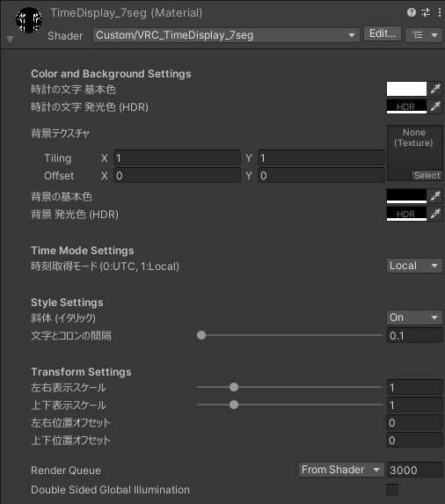Open the 時刻取得モード Local dropdown
445x504 pixels.
click(414, 266)
